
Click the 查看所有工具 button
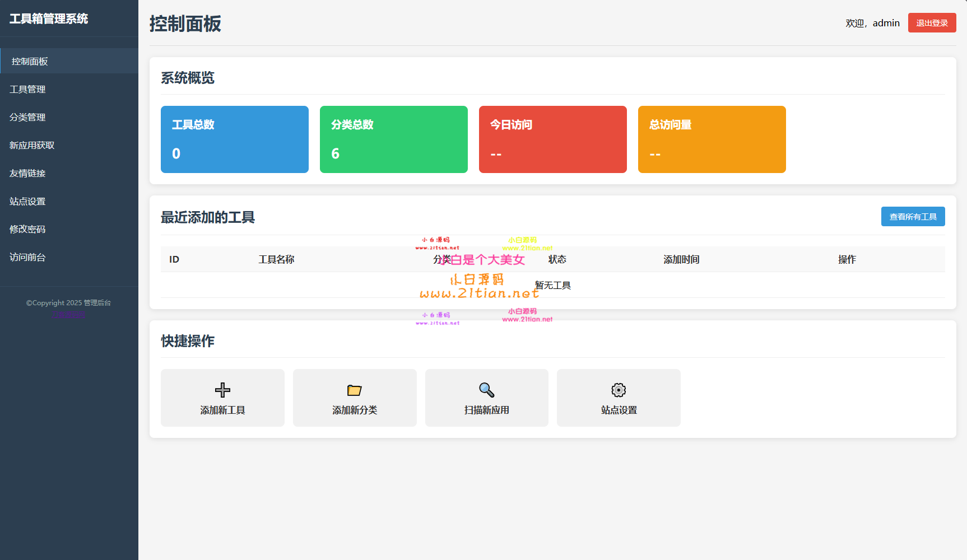[913, 216]
